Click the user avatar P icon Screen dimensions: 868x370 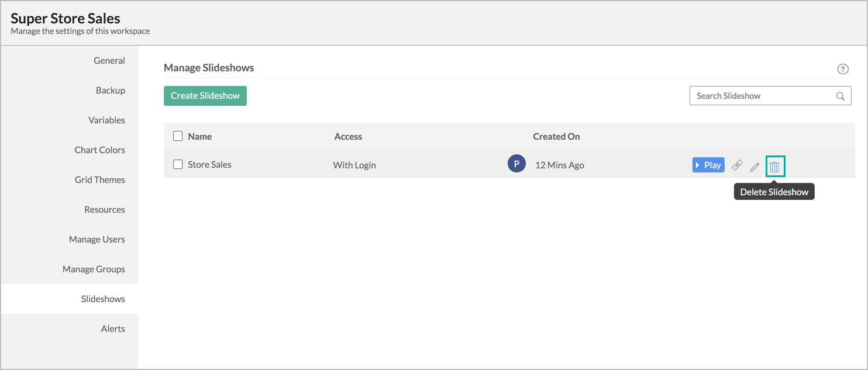point(516,164)
